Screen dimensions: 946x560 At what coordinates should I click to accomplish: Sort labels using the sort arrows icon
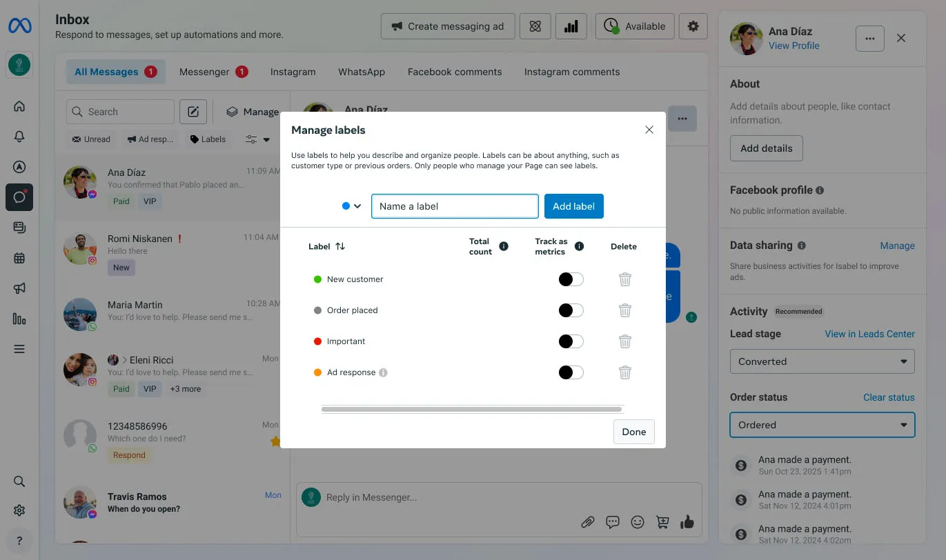point(340,246)
